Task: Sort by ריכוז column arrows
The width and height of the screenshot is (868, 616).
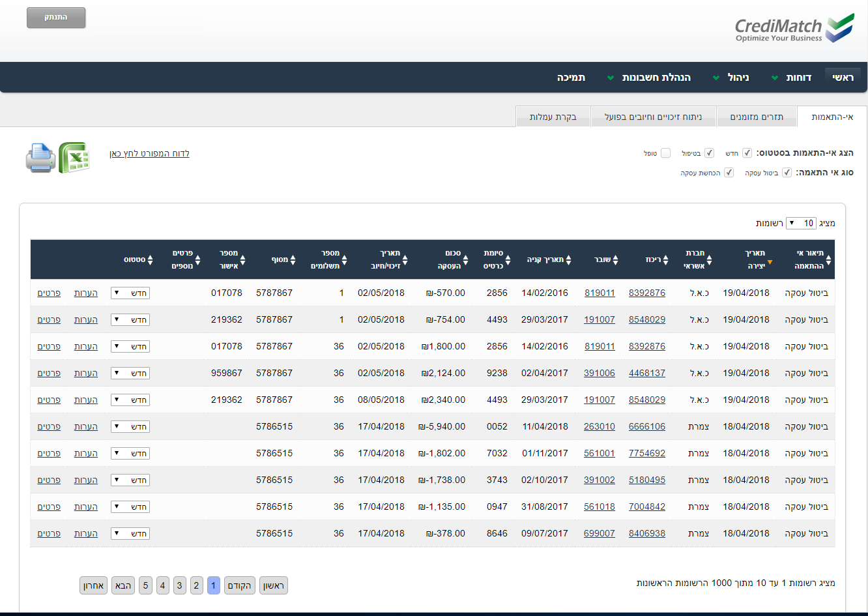Action: [665, 259]
